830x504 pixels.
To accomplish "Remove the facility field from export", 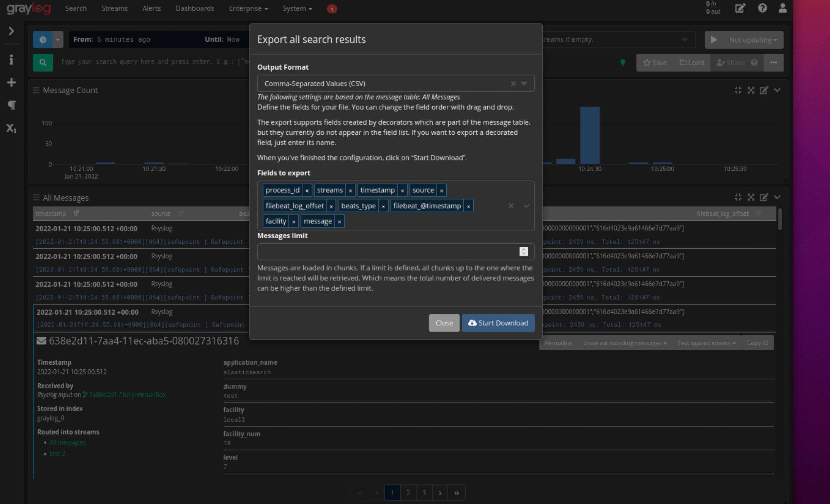I will click(293, 221).
